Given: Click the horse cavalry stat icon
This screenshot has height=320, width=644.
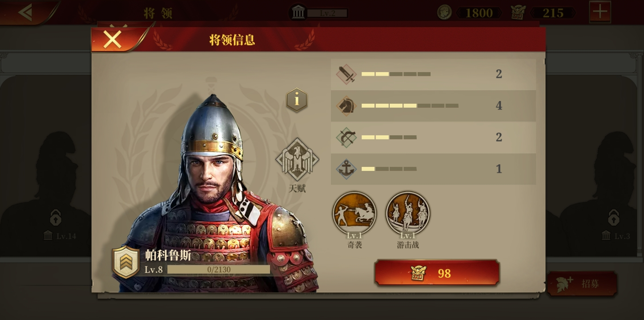Looking at the screenshot, I should pos(346,106).
